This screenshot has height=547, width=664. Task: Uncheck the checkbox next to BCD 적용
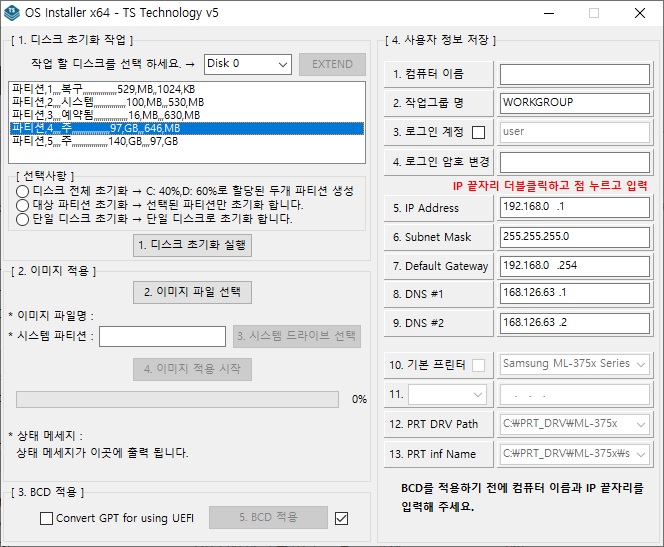(x=341, y=518)
